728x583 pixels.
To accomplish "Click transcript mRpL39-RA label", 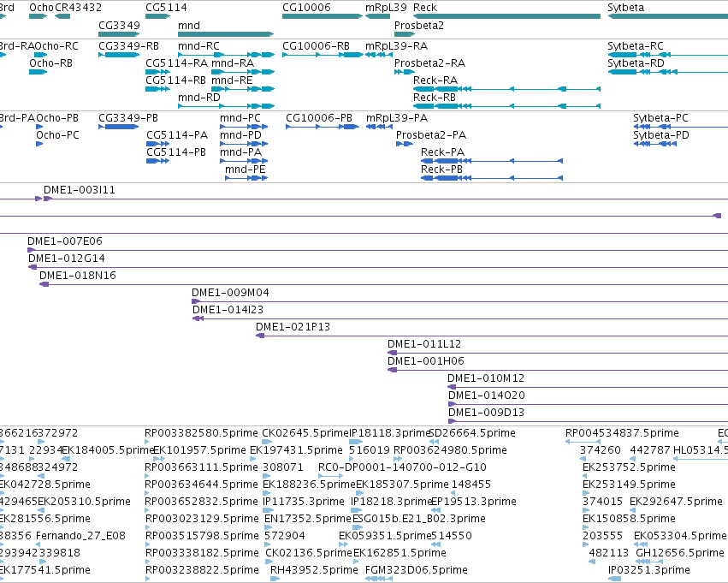I will [396, 46].
